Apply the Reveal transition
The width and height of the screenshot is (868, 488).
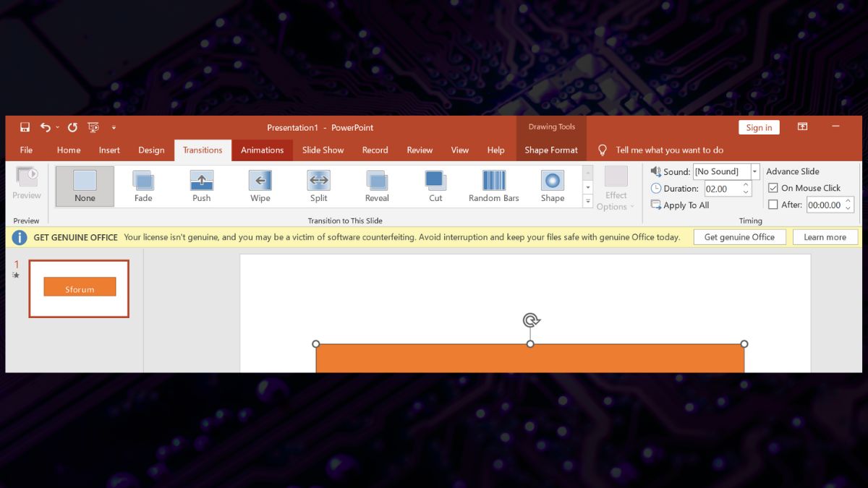pos(377,187)
